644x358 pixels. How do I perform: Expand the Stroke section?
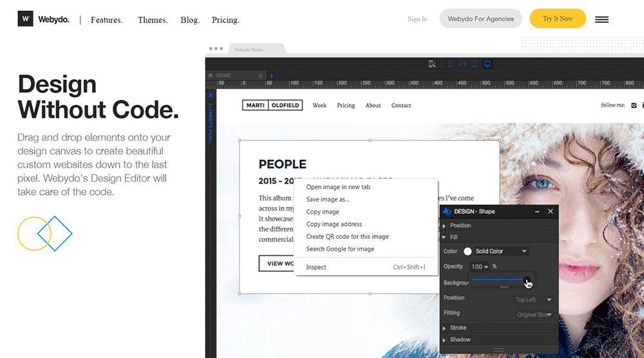[x=498, y=328]
